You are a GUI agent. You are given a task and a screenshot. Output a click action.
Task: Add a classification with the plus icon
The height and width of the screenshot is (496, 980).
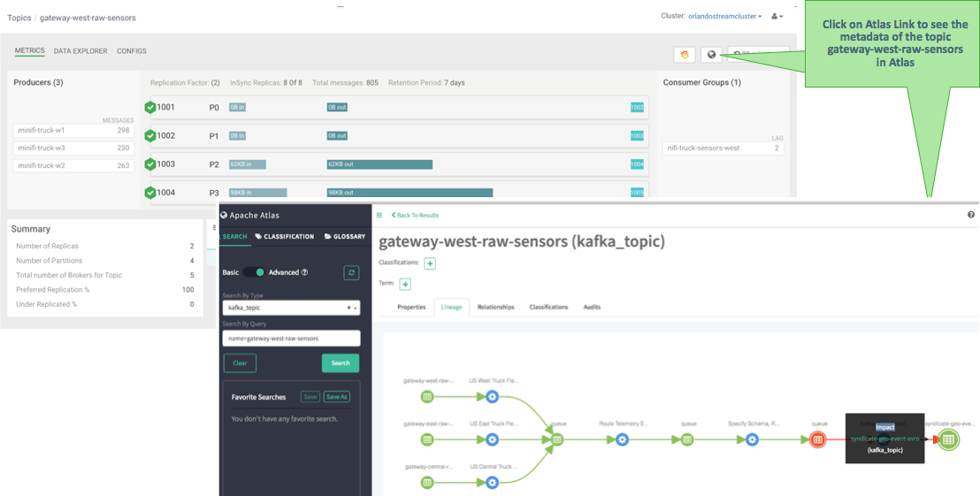coord(430,263)
